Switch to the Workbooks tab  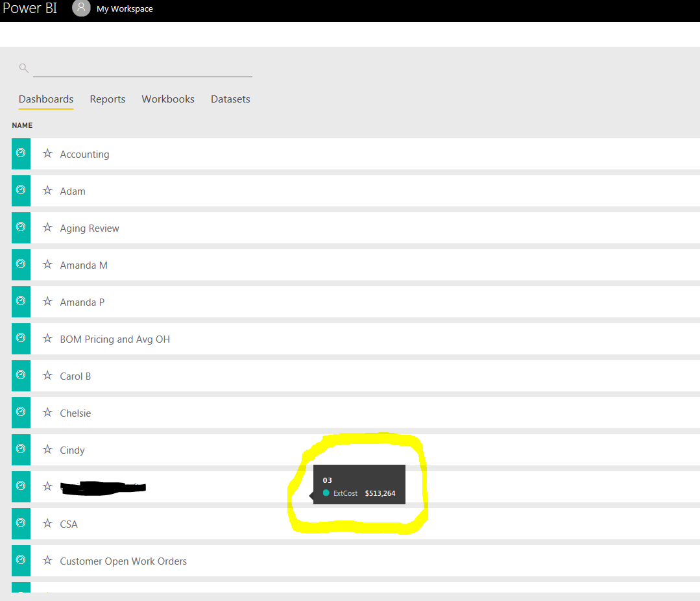168,99
